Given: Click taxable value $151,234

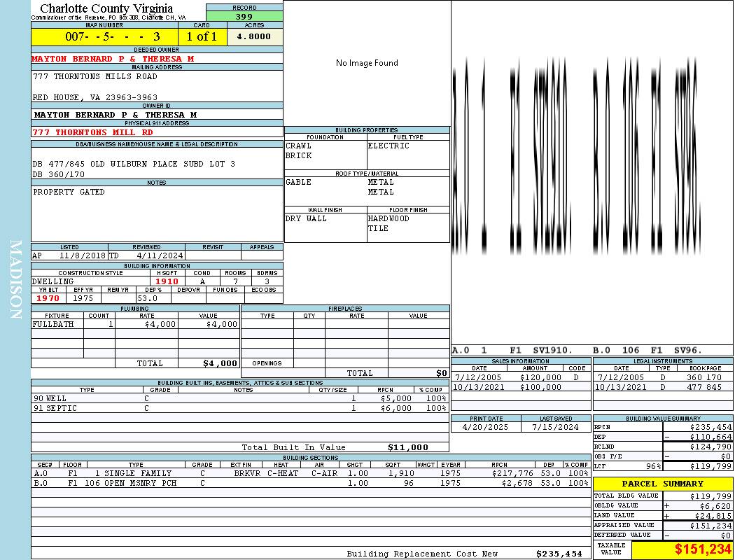Looking at the screenshot, I should click(x=703, y=549).
